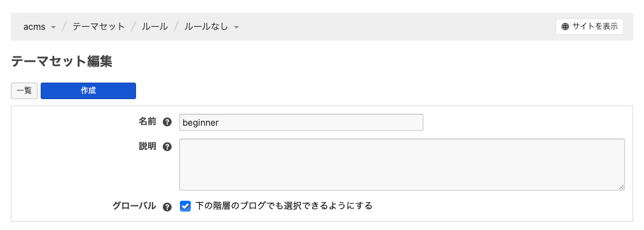Click the 説明 textarea resize handle
Viewport: 644px width, 230px height.
[x=621, y=187]
